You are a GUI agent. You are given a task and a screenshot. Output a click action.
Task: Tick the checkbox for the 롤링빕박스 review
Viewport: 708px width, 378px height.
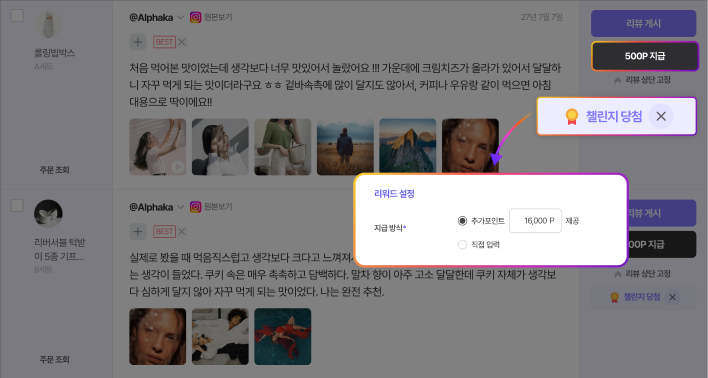click(x=17, y=16)
